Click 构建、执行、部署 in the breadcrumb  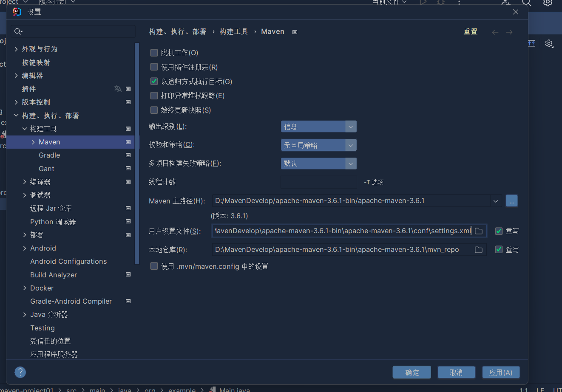(x=178, y=32)
